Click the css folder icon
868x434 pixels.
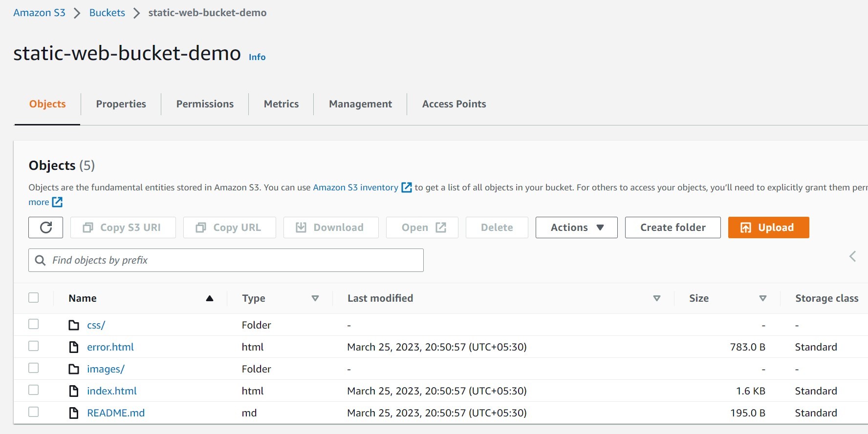[74, 325]
